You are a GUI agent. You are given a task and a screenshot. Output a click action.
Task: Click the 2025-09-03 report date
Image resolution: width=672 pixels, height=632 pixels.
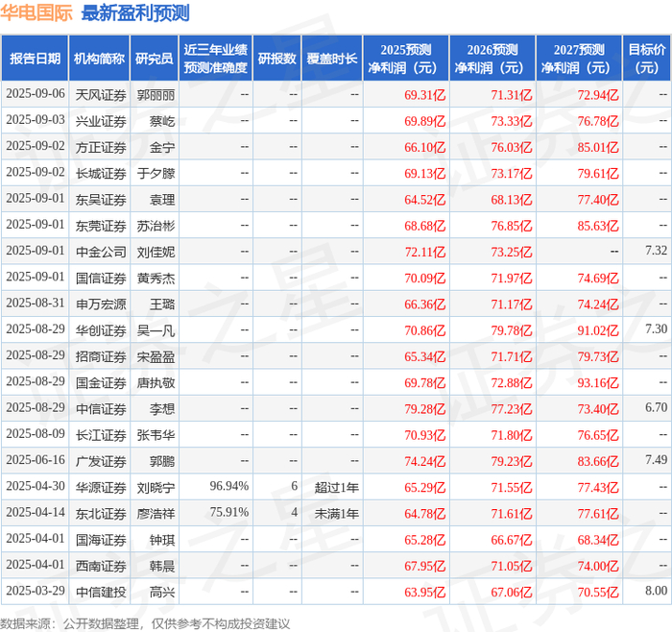tap(36, 120)
